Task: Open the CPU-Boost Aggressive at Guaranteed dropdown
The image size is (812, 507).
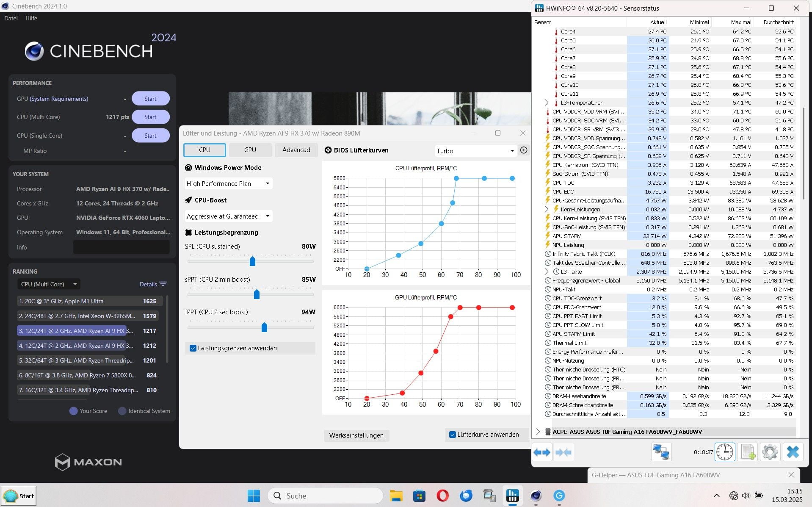Action: (229, 216)
